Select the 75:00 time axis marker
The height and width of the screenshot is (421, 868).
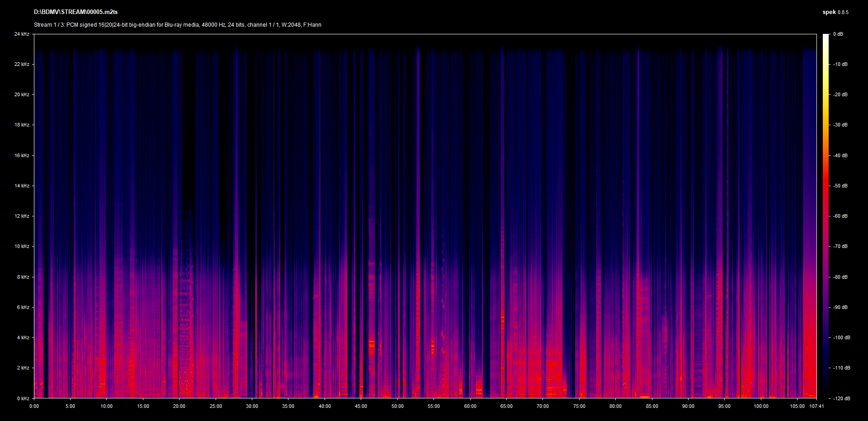[579, 407]
